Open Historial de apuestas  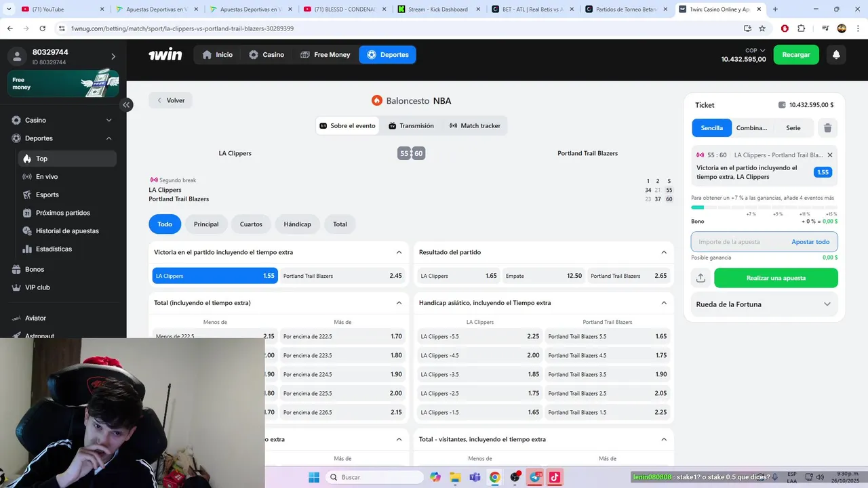pos(67,230)
